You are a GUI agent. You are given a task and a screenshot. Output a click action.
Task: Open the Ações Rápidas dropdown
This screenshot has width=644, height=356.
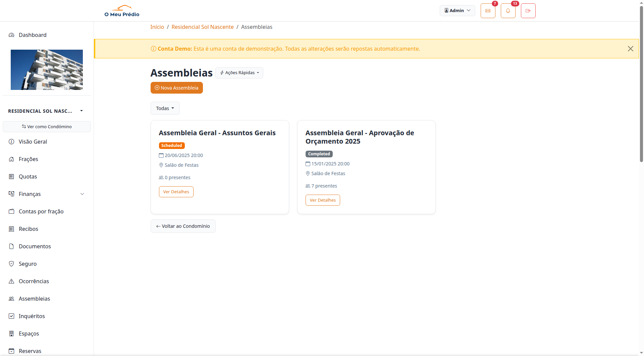(239, 73)
